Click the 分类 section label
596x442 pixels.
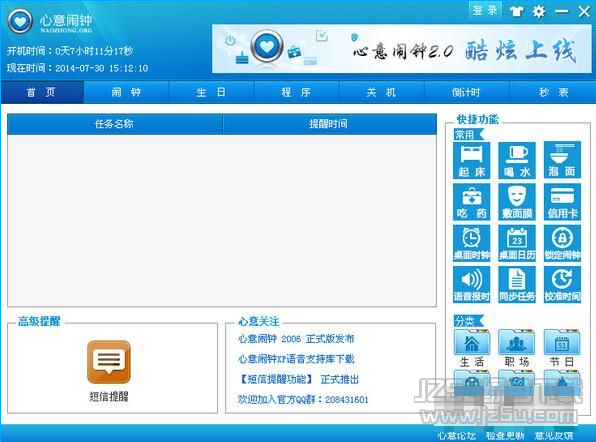point(468,321)
